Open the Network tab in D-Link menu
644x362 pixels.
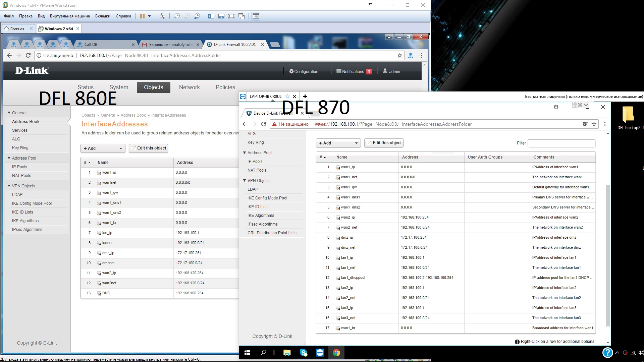point(189,87)
